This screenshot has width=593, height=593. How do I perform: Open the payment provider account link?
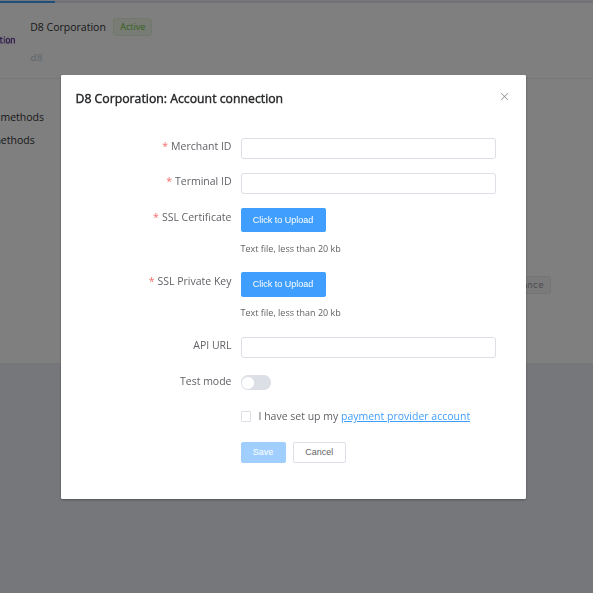tap(405, 416)
